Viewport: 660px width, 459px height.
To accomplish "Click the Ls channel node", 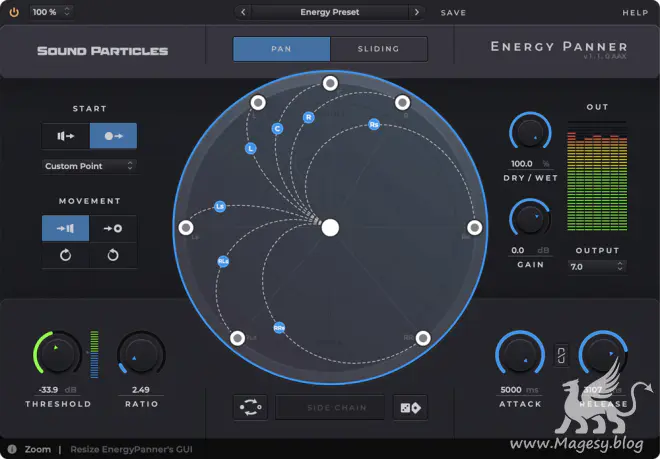I will coord(220,206).
